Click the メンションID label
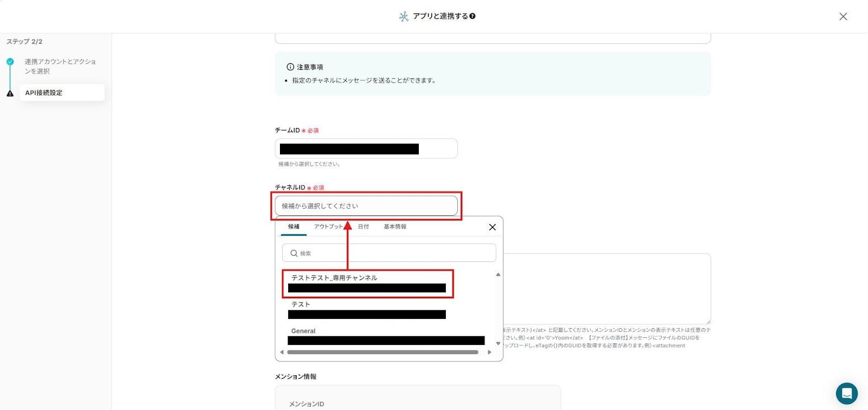 click(x=307, y=404)
